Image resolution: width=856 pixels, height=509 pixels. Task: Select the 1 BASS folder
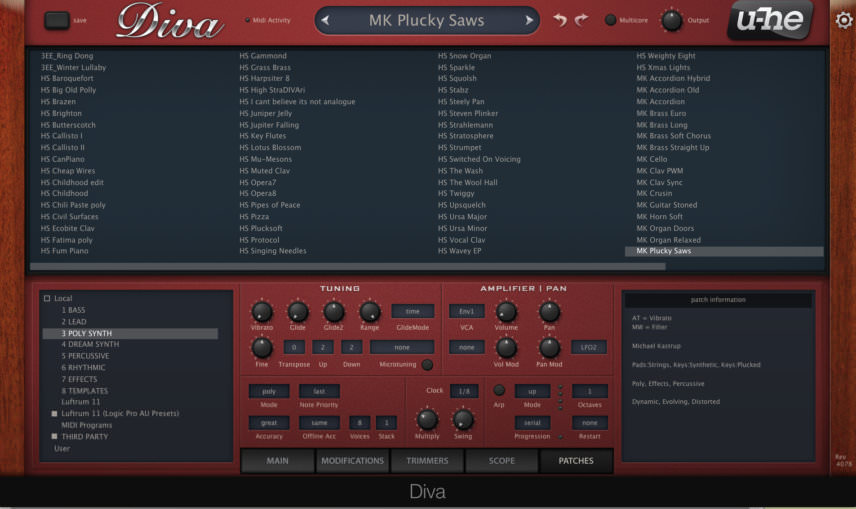(x=73, y=310)
